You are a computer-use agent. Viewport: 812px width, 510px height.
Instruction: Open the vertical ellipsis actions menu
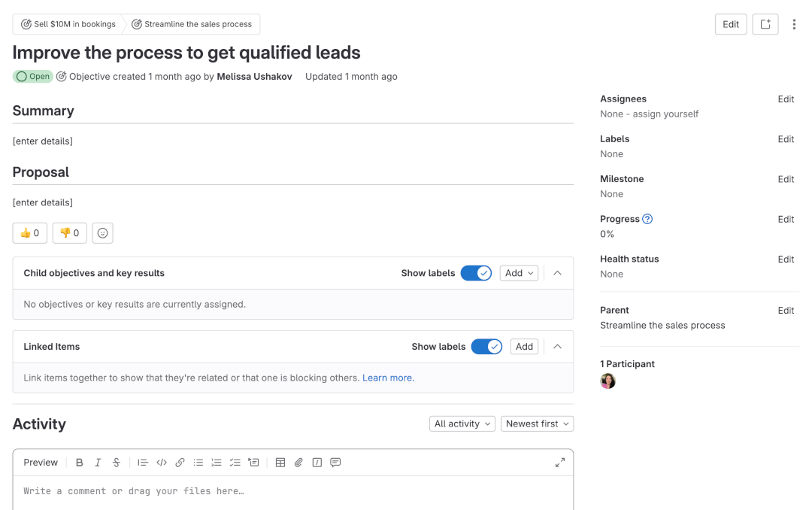pyautogui.click(x=795, y=23)
